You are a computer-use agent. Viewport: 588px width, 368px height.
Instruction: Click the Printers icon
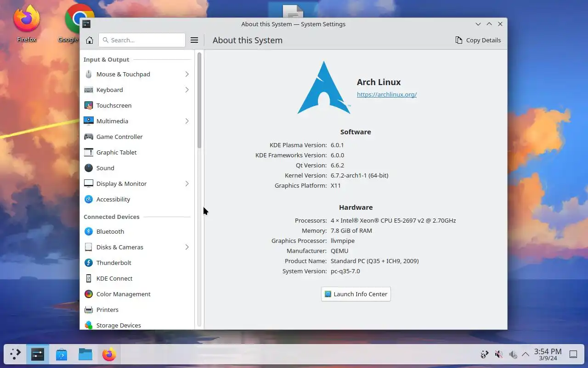pos(89,310)
